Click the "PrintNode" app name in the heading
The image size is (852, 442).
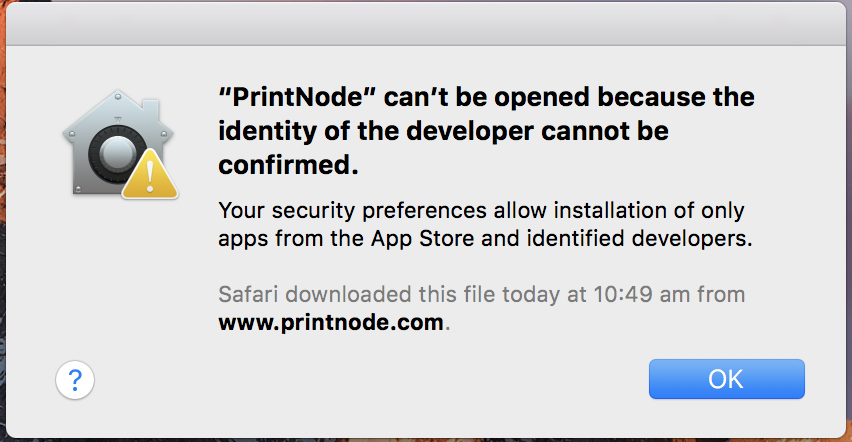(298, 97)
